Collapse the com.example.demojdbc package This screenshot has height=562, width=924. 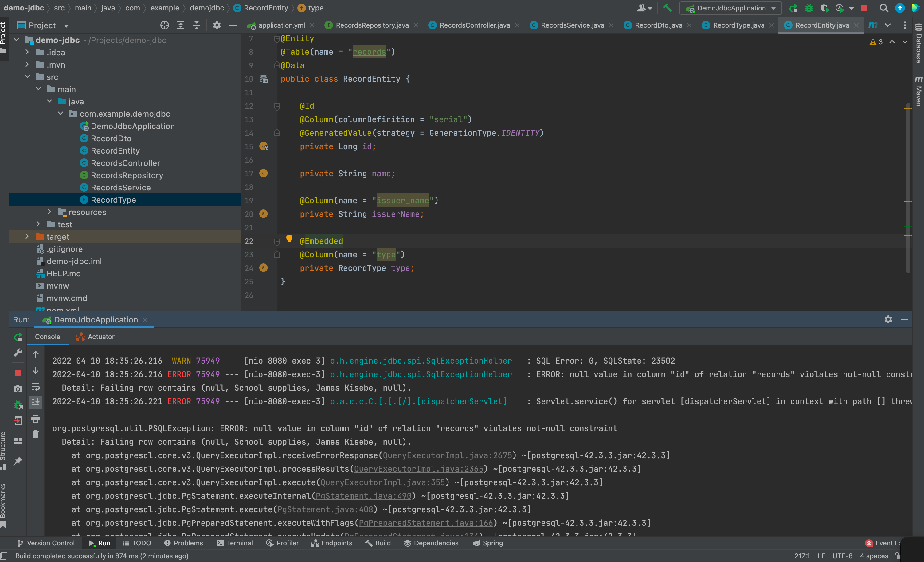click(61, 113)
